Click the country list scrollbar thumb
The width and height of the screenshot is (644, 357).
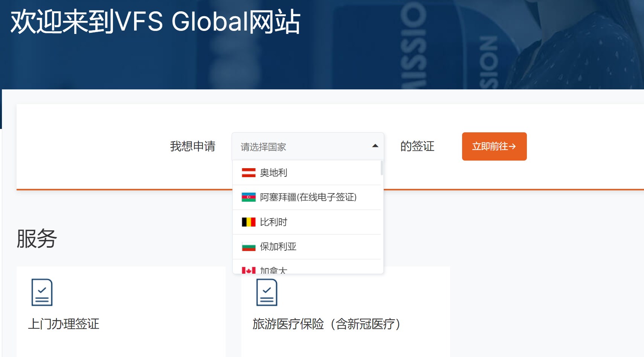[x=382, y=168]
